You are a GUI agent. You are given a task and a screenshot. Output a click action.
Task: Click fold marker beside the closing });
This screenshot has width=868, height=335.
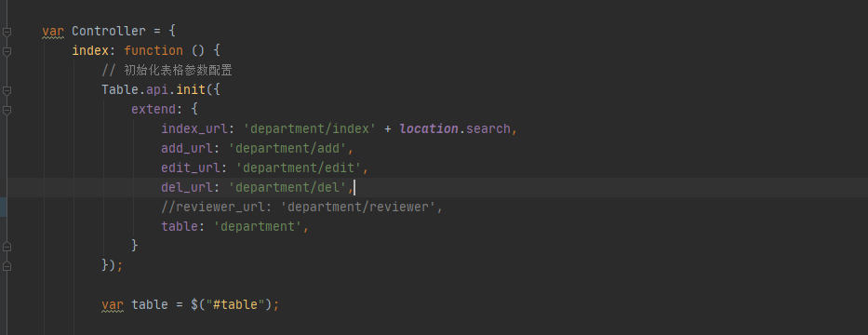7,266
